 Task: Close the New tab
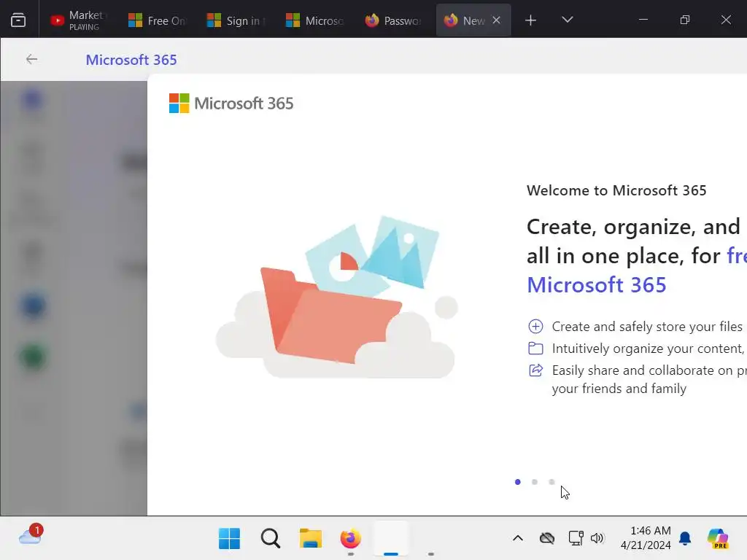point(496,20)
